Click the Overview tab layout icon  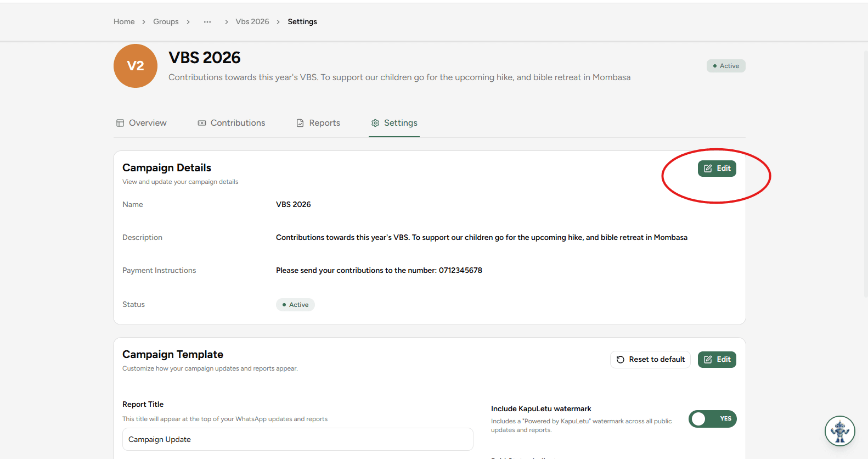pos(120,123)
